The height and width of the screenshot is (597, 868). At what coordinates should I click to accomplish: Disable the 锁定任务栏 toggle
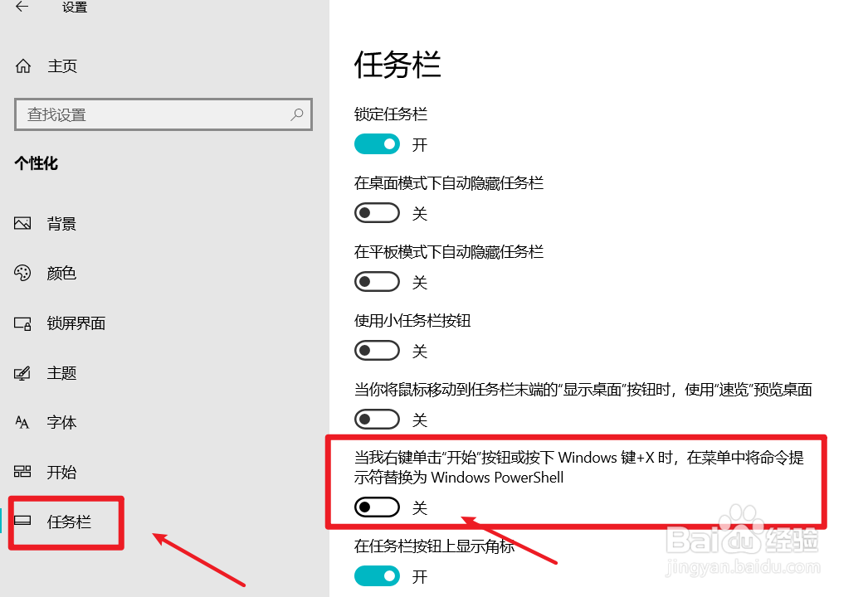coord(377,143)
